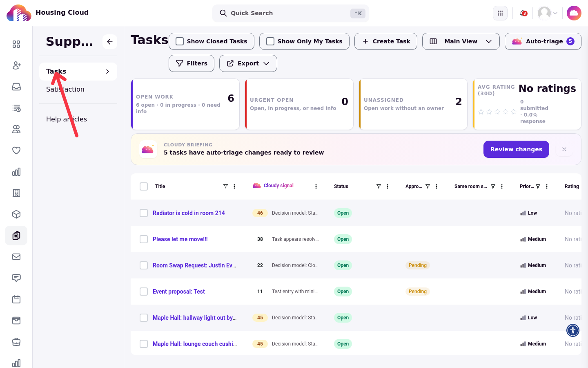Expand the Export dropdown

[x=248, y=63]
